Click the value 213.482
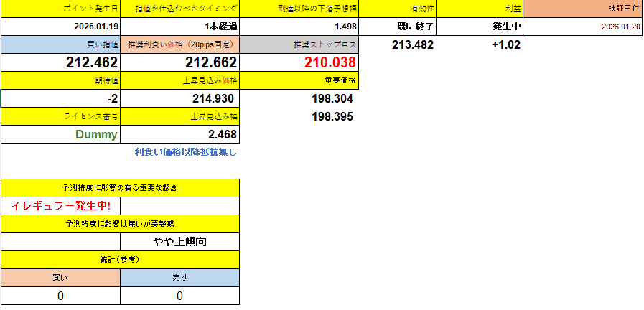This screenshot has height=310, width=644. (412, 44)
